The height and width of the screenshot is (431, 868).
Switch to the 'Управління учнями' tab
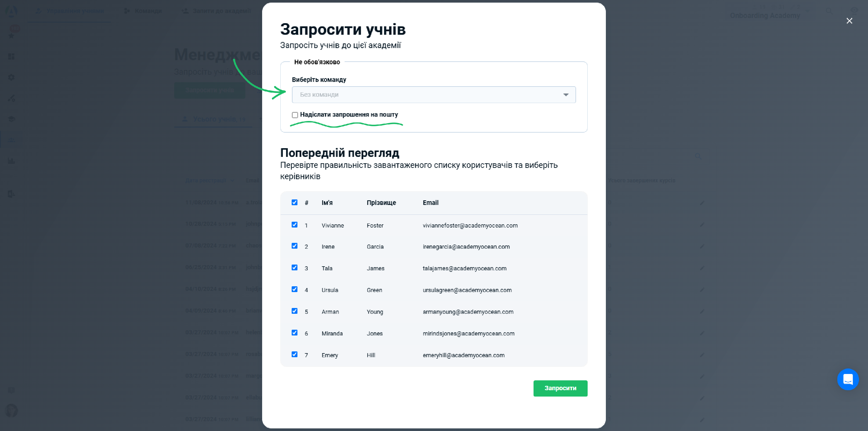(69, 11)
